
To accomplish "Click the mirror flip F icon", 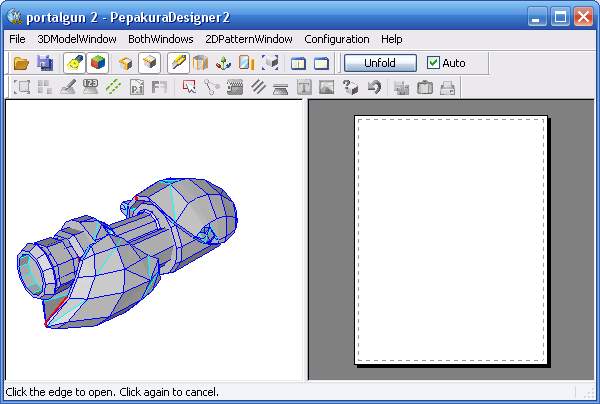I will click(x=160, y=87).
